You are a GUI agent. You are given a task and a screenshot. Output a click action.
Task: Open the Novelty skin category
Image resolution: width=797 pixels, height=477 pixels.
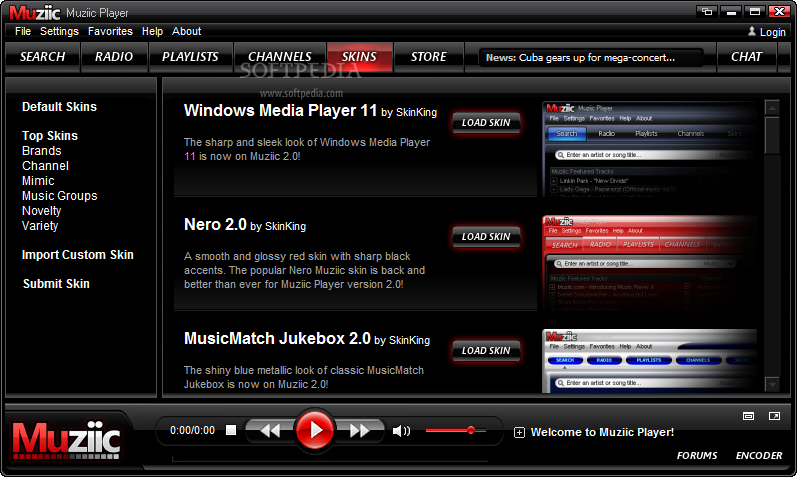pos(42,211)
